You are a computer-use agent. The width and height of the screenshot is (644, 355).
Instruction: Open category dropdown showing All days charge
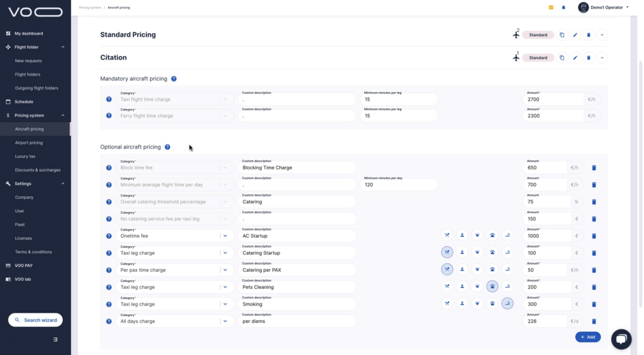pyautogui.click(x=225, y=321)
